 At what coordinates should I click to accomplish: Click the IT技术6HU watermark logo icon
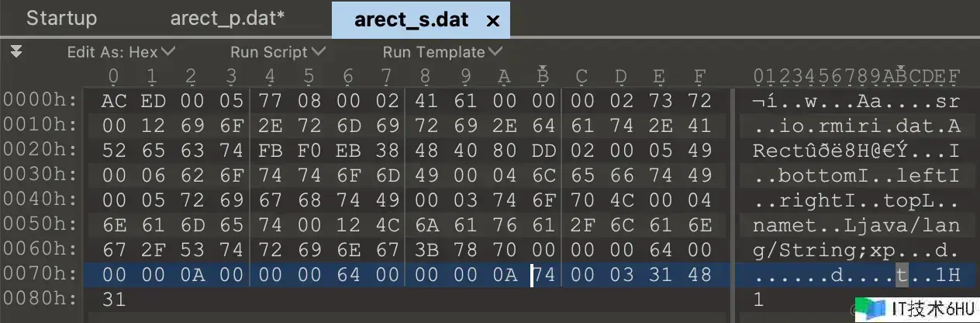[871, 308]
